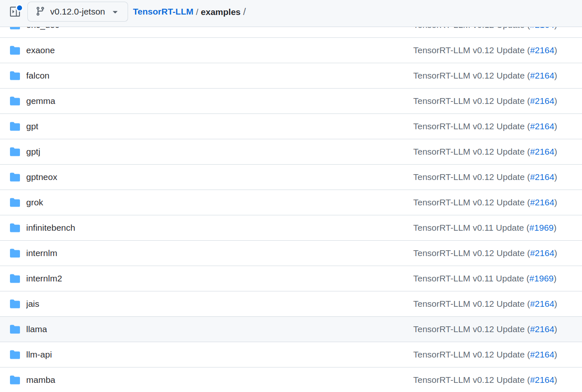582x392 pixels.
Task: Open PR #2164 link in llm-api row
Action: (x=542, y=355)
